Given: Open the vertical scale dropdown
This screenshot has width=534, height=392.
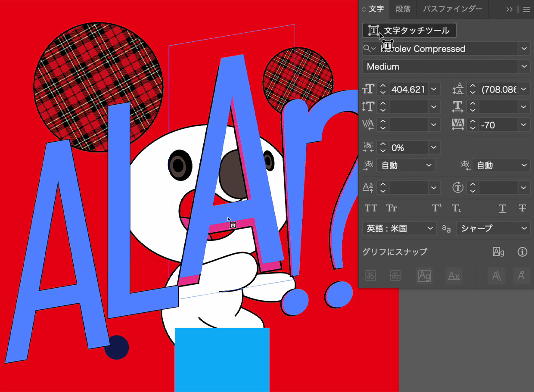Looking at the screenshot, I should pyautogui.click(x=434, y=107).
